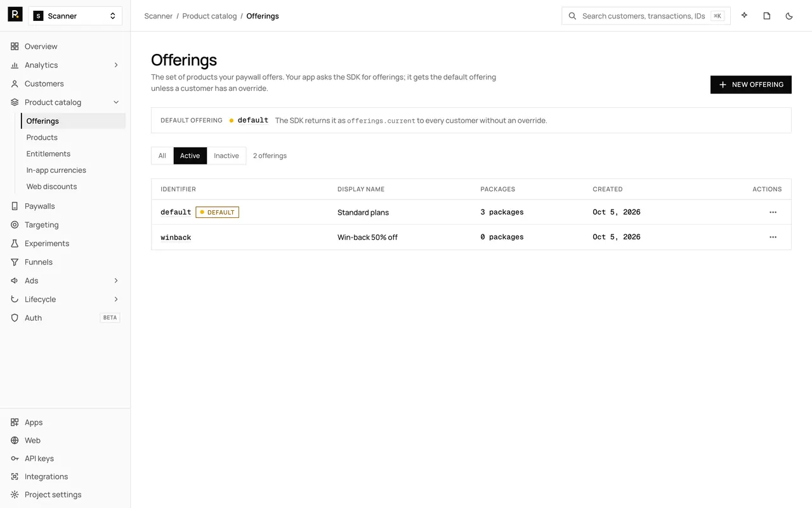Image resolution: width=812 pixels, height=508 pixels.
Task: Click 'Win-back 50% off' display name
Action: [x=367, y=237]
